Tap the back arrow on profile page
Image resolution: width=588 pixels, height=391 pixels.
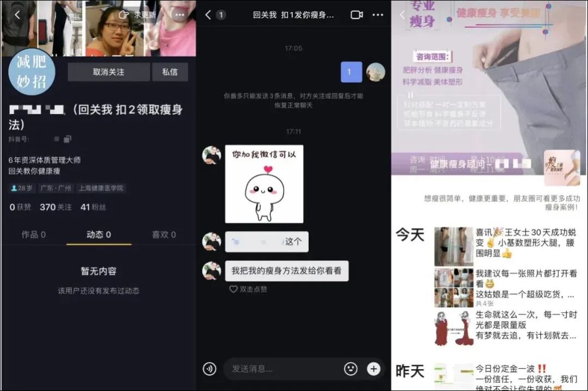point(17,15)
